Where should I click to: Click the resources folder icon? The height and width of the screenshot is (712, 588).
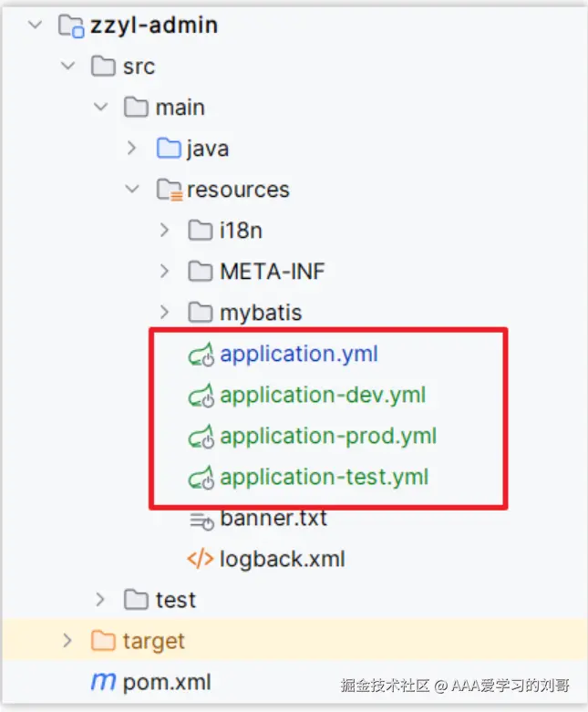(x=169, y=190)
